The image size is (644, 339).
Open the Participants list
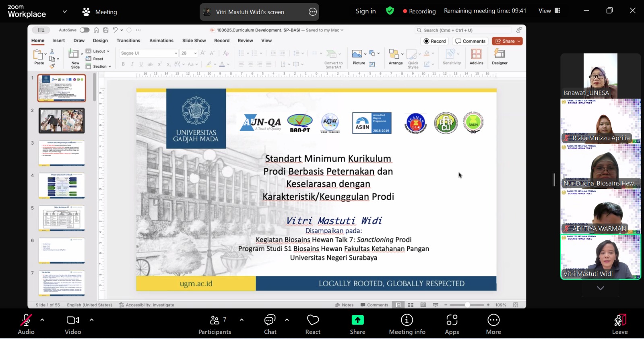click(215, 324)
